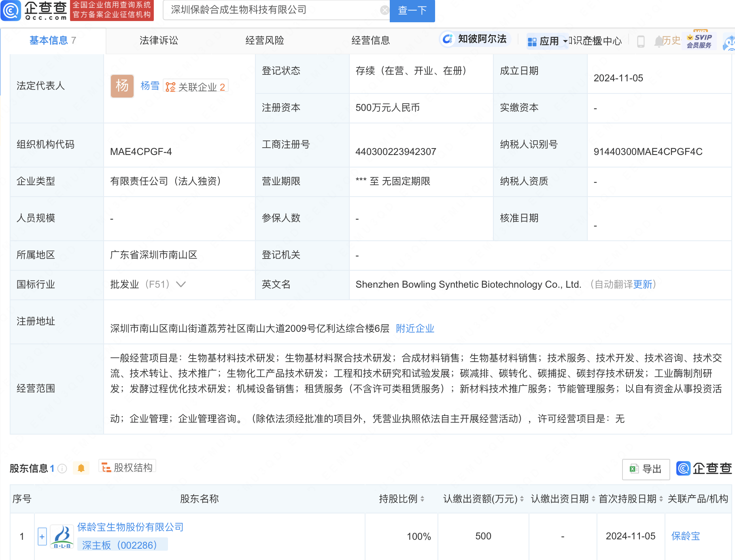Click the 查一下 search button
The image size is (735, 560).
click(x=412, y=11)
